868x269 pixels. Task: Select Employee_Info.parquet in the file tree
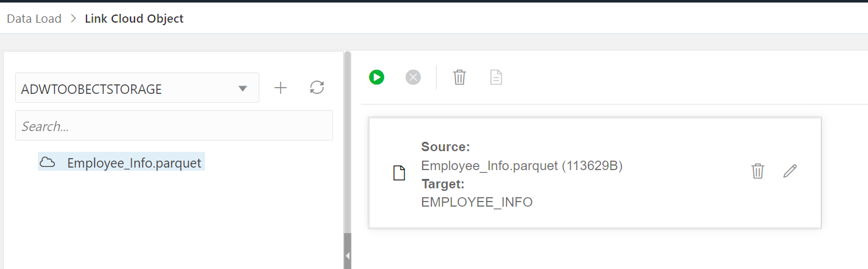click(x=134, y=163)
